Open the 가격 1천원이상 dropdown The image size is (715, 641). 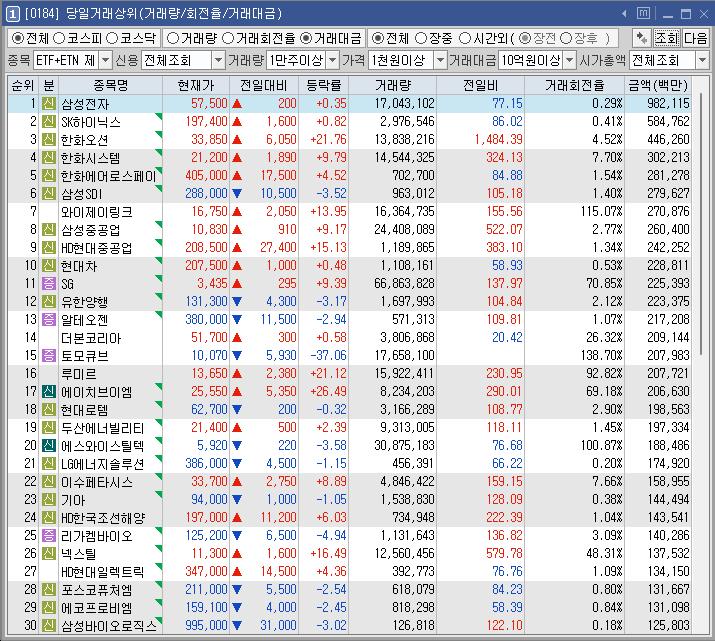point(440,60)
